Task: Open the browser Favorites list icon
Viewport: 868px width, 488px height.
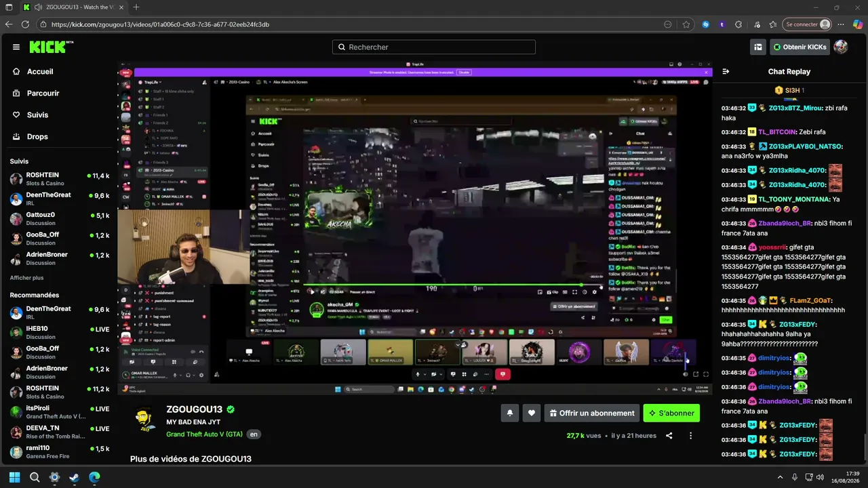Action: [x=773, y=24]
